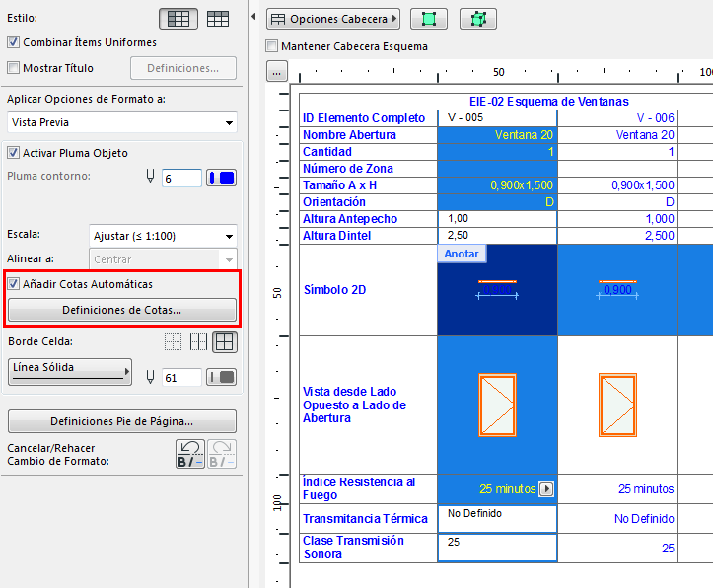Screen dimensions: 713x588
Task: Click the blue contour pen color swatch
Action: pyautogui.click(x=221, y=178)
